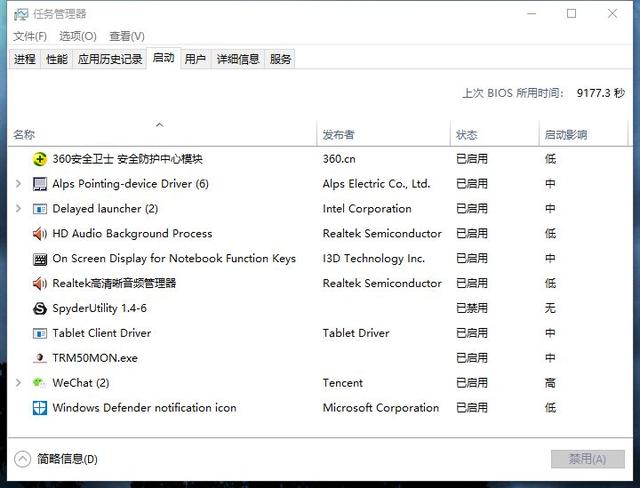The width and height of the screenshot is (640, 488).
Task: Click the Realtek高清晰音频管理器 row name
Action: pos(114,284)
